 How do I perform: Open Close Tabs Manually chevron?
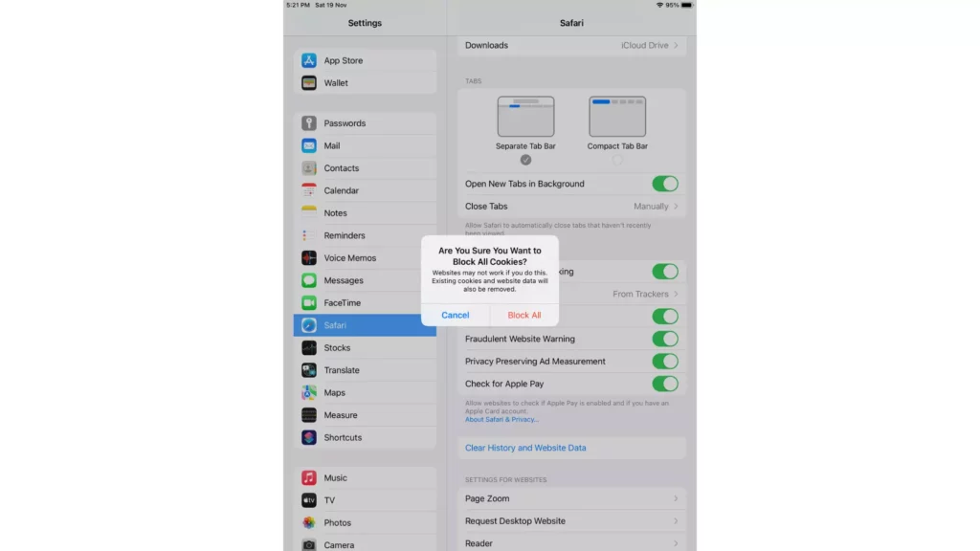(676, 207)
